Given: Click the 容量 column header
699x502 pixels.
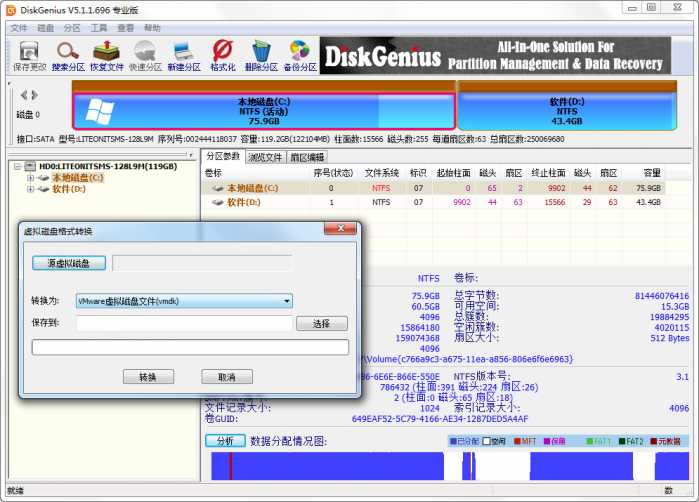Looking at the screenshot, I should tap(652, 173).
